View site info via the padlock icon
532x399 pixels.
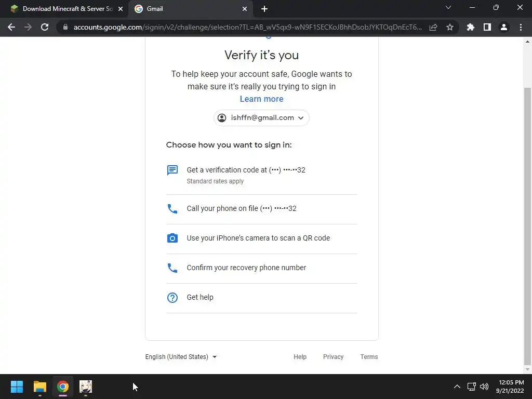(x=65, y=27)
